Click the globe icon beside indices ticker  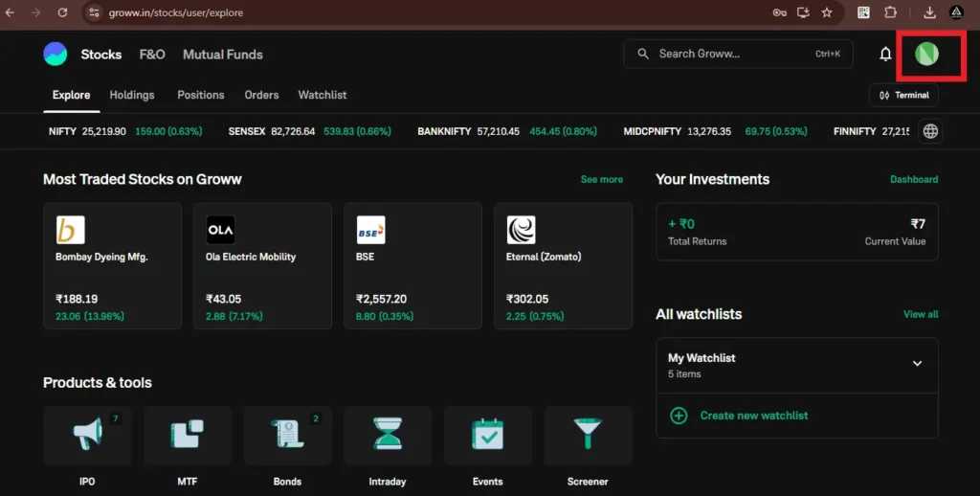pos(930,131)
